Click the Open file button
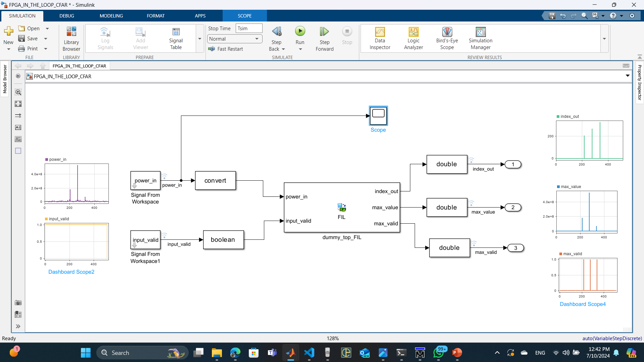 pos(29,29)
